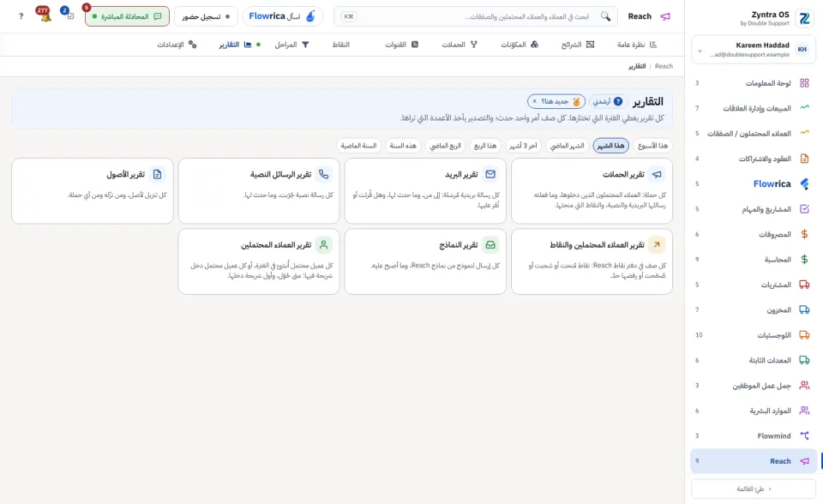Open المحادثة المباشرة live chat button
Viewport: 823px width, 504px height.
coord(127,16)
